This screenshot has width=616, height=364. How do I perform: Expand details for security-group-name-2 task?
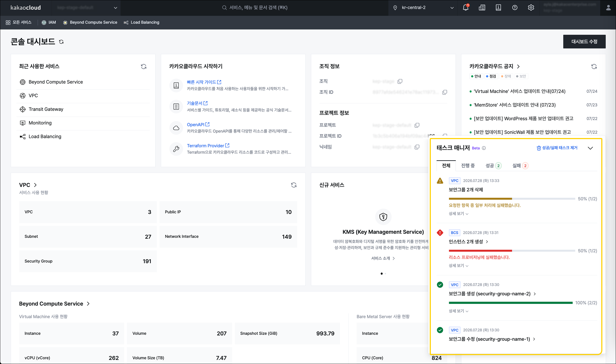[x=458, y=311]
